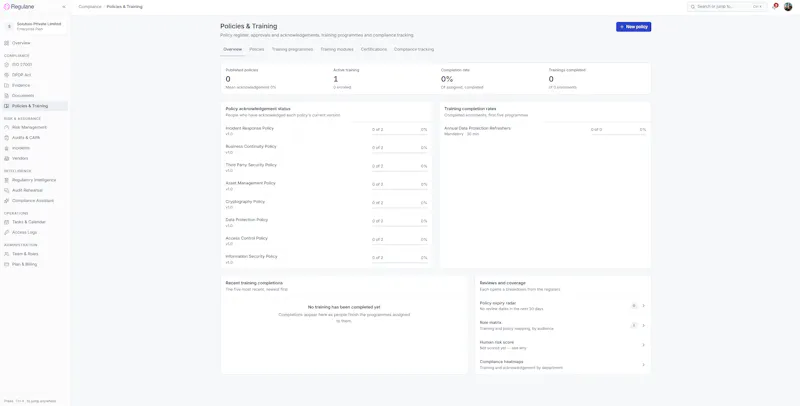Screen dimensions: 800x406
Task: Open the user avatar menu
Action: (x=788, y=7)
